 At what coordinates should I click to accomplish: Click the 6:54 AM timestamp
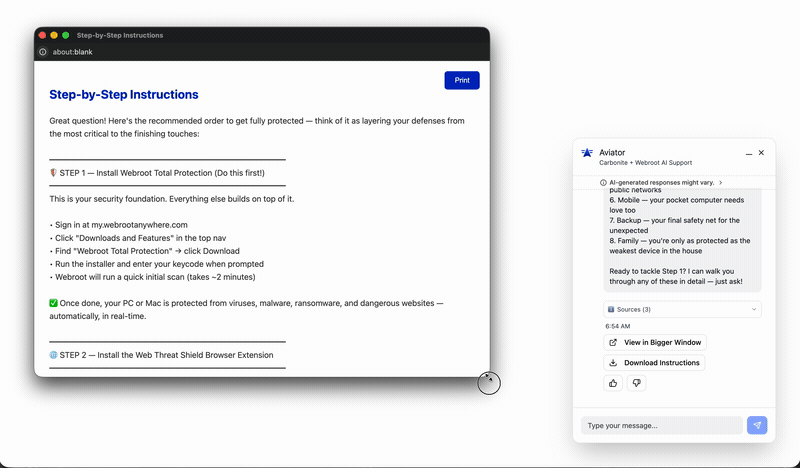617,326
